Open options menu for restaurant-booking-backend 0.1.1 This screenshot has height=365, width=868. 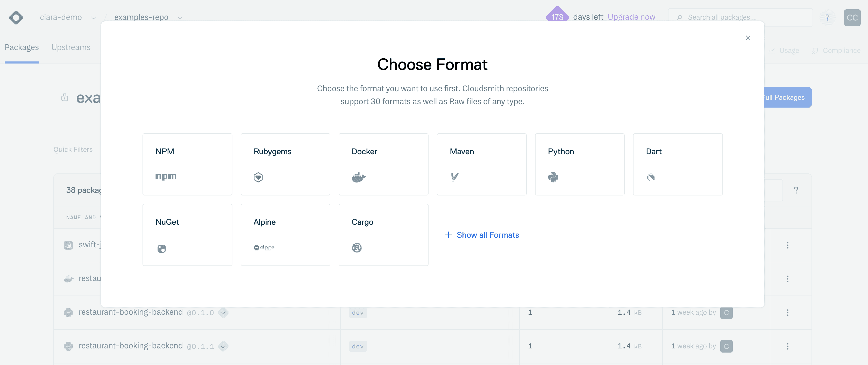tap(787, 346)
